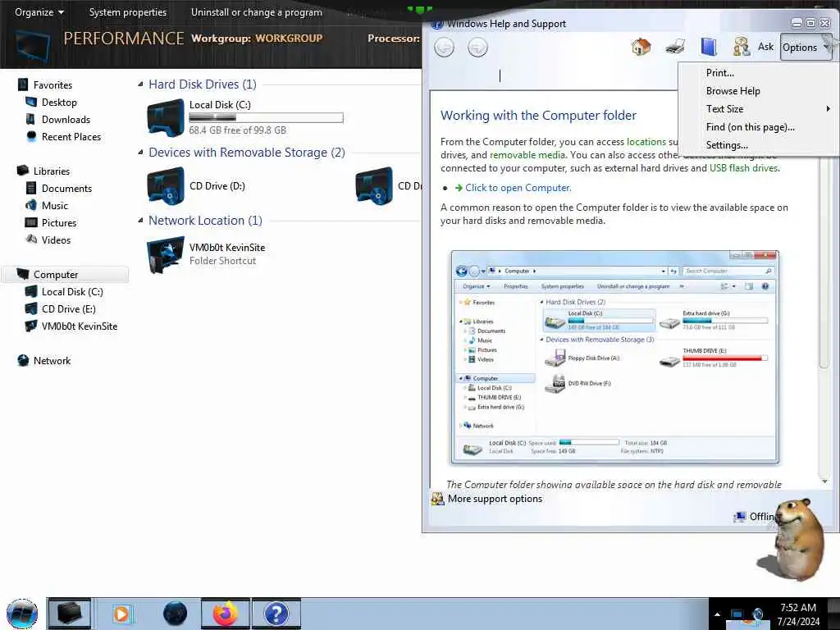Select Local Disk (C:) in navigation tree
840x630 pixels.
pos(72,291)
